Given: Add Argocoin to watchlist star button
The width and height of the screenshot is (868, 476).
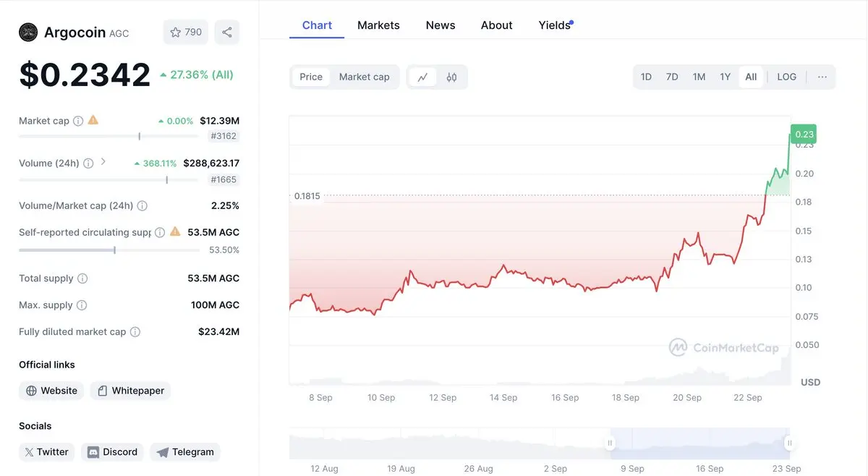Looking at the screenshot, I should [186, 32].
